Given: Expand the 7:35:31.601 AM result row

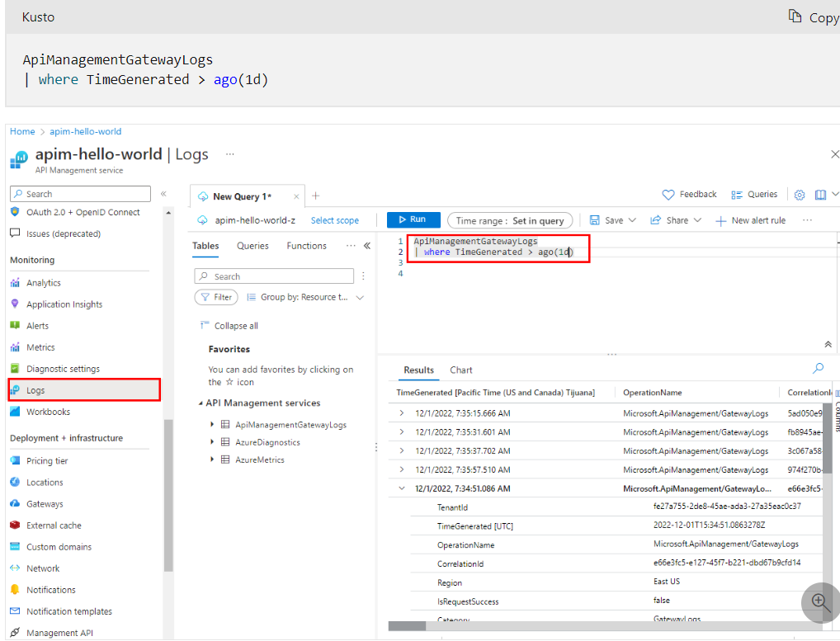Looking at the screenshot, I should pyautogui.click(x=402, y=431).
